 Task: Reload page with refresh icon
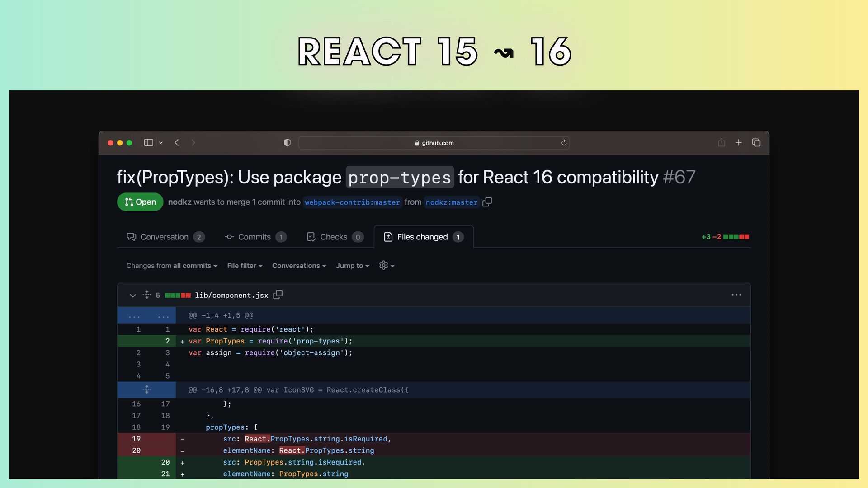[564, 143]
